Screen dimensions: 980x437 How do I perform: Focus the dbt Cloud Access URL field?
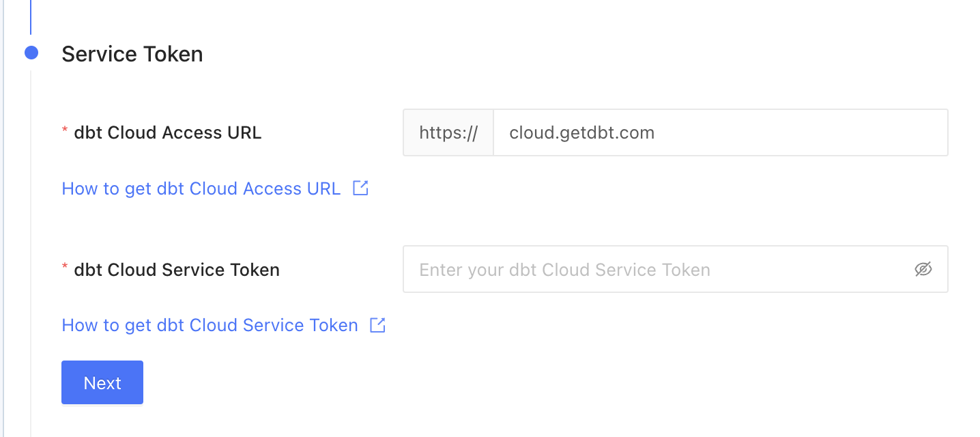pos(720,132)
